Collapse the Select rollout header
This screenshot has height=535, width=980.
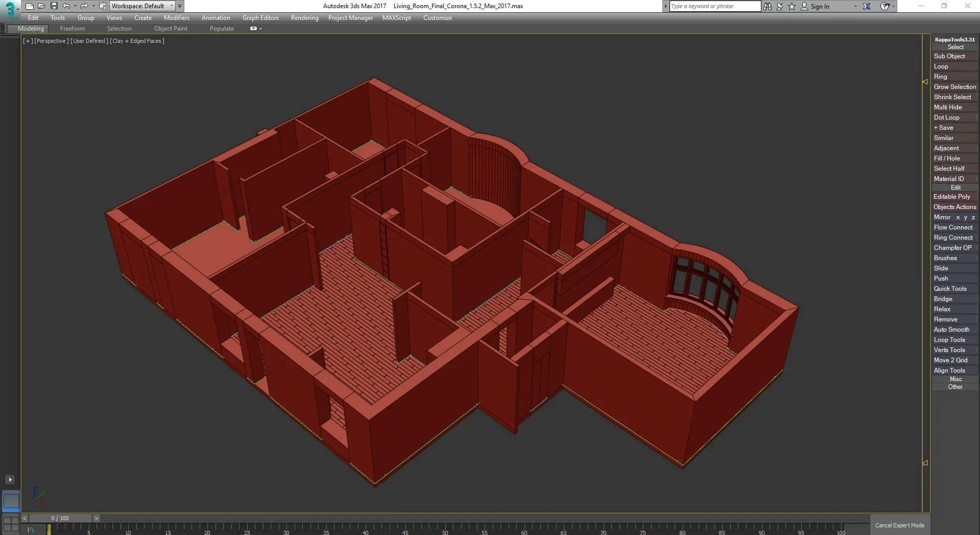click(x=955, y=47)
